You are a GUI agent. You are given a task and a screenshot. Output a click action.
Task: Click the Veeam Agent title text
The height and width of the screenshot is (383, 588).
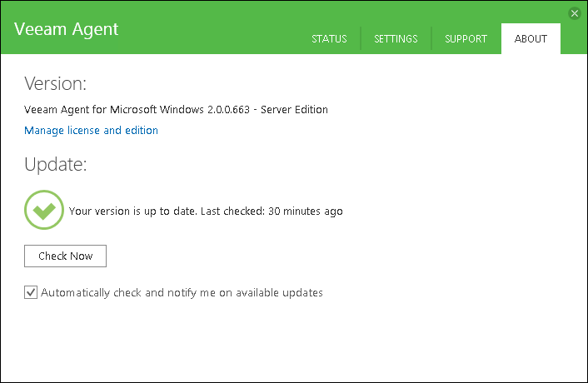point(67,29)
